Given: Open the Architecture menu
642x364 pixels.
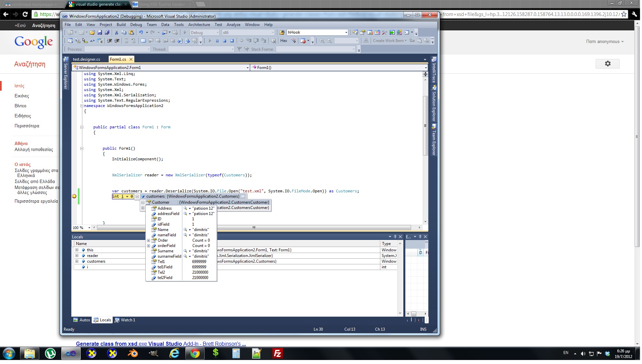Looking at the screenshot, I should pos(199,25).
